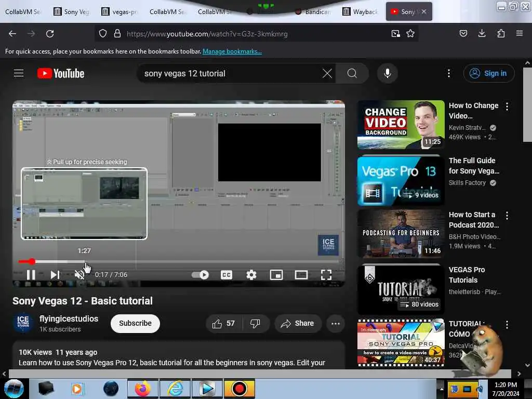The image size is (532, 399).
Task: Open Firefox extensions menu
Action: click(501, 33)
